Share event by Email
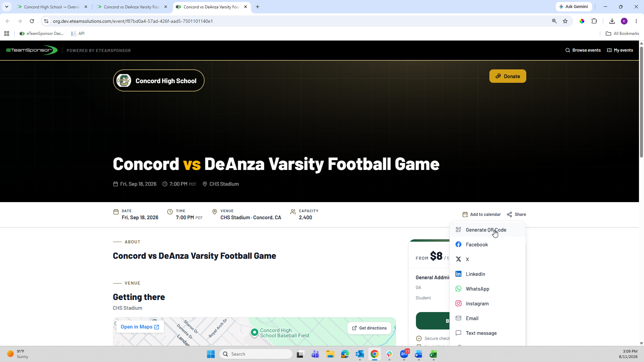Viewport: 644px width, 362px height. [x=488, y=318]
